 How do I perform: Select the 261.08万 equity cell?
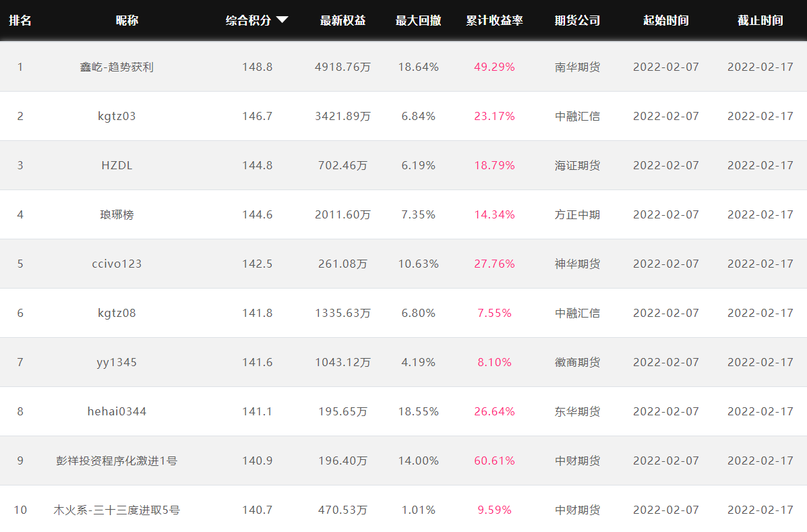point(342,264)
